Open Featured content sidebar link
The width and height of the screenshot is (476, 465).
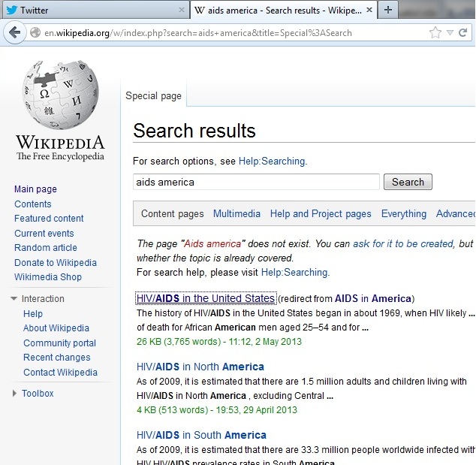[49, 218]
